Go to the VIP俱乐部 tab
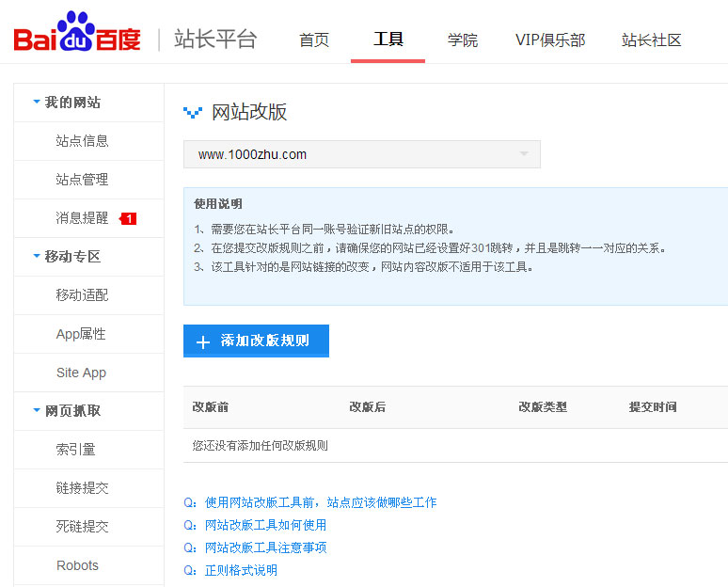 (550, 40)
